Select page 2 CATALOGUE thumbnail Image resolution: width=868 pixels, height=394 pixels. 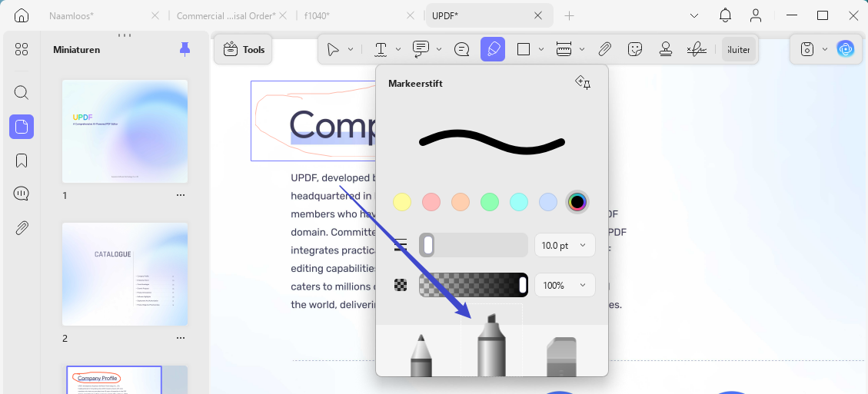point(125,274)
